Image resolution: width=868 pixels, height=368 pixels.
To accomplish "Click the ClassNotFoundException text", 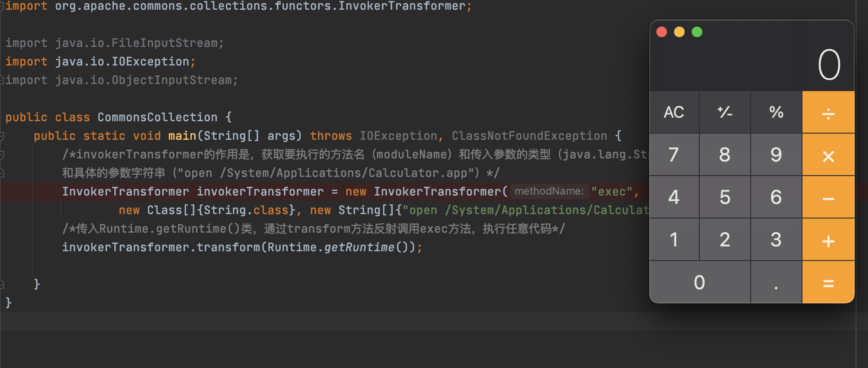I will click(529, 136).
